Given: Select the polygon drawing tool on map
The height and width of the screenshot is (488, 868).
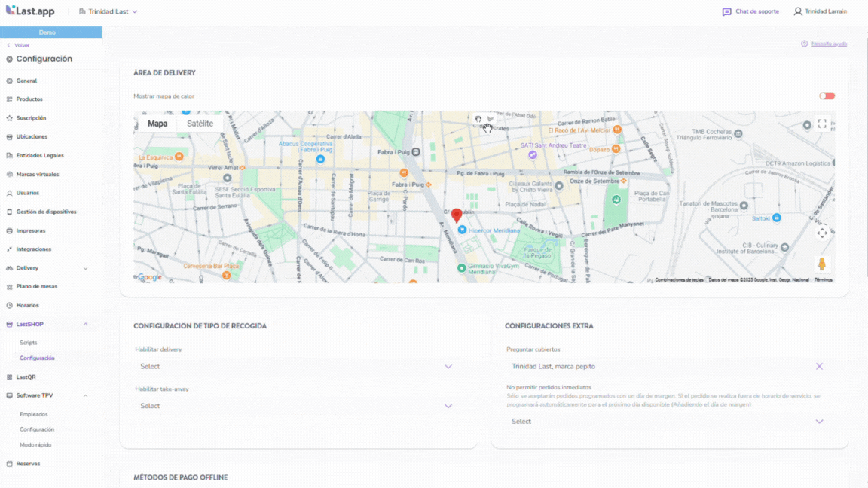Looking at the screenshot, I should point(491,119).
